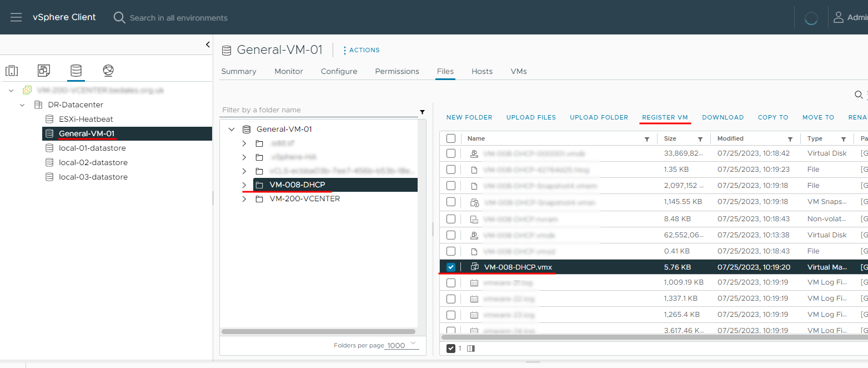
Task: Click the folder tree horizontal scrollbar
Action: tap(319, 331)
